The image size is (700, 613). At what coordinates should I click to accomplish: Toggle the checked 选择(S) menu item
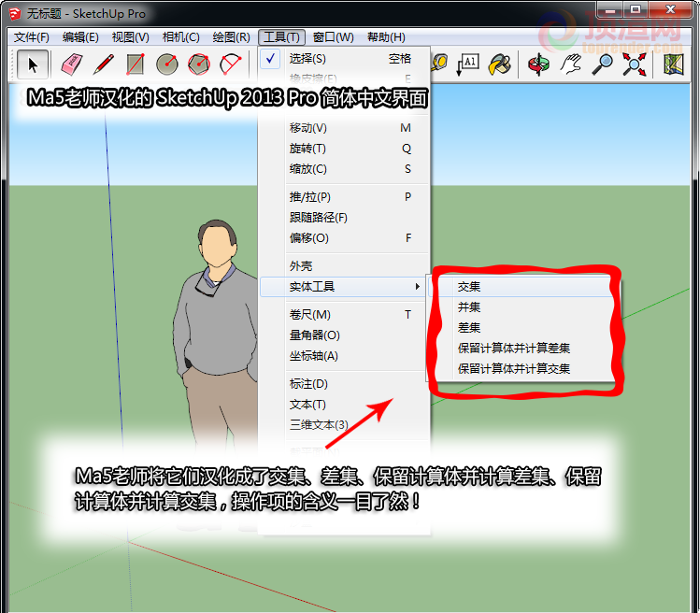click(x=344, y=59)
